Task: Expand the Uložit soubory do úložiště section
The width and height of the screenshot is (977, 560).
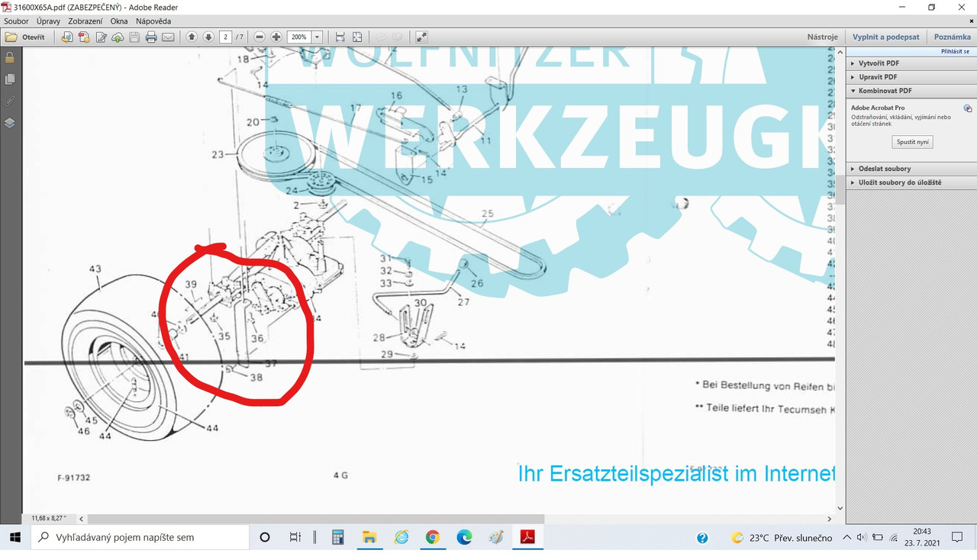Action: pos(910,182)
